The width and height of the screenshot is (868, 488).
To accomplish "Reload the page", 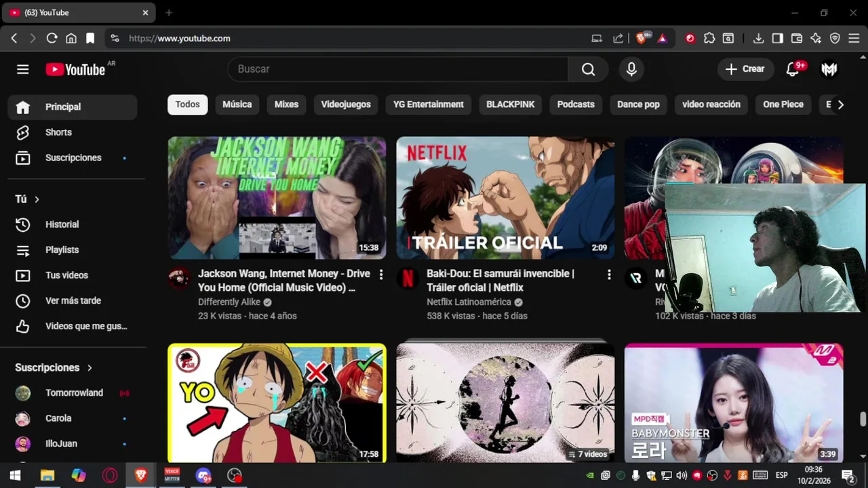I will [52, 39].
